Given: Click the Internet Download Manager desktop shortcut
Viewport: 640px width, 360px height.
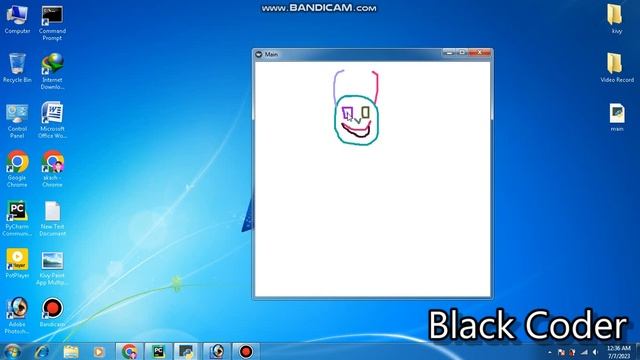Looking at the screenshot, I should [x=52, y=71].
